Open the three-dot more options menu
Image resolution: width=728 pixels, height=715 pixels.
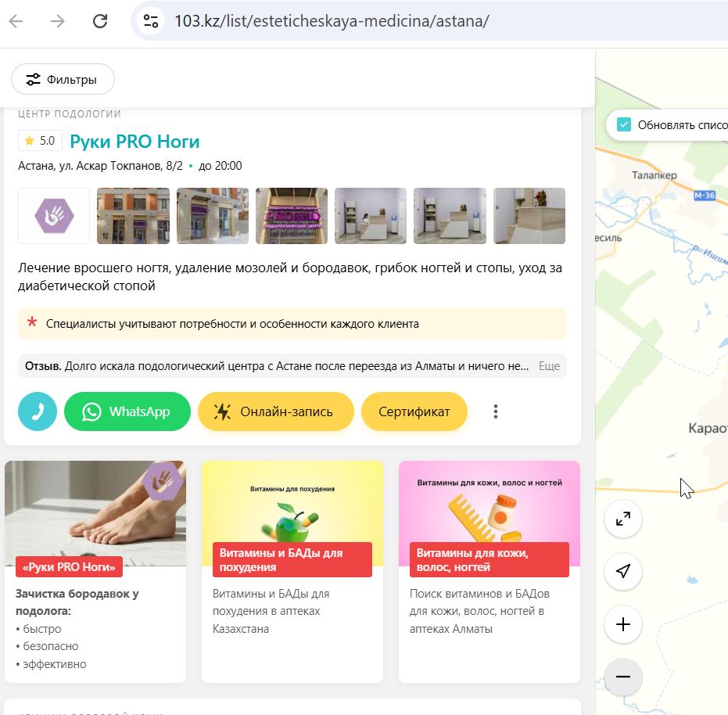tap(496, 411)
